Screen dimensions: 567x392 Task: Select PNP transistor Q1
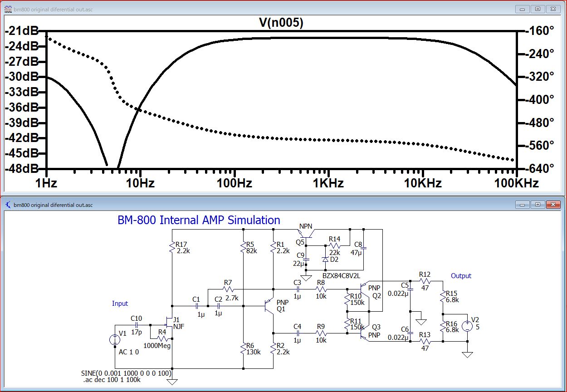click(x=269, y=307)
